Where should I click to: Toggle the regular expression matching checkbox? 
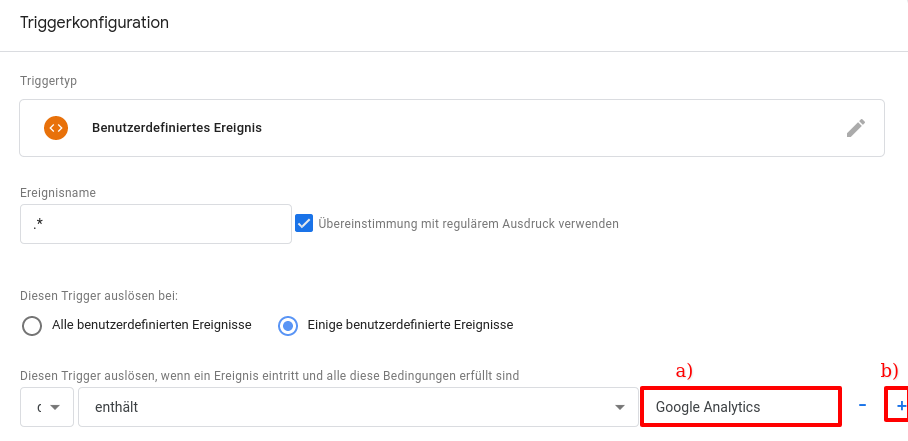(x=305, y=223)
